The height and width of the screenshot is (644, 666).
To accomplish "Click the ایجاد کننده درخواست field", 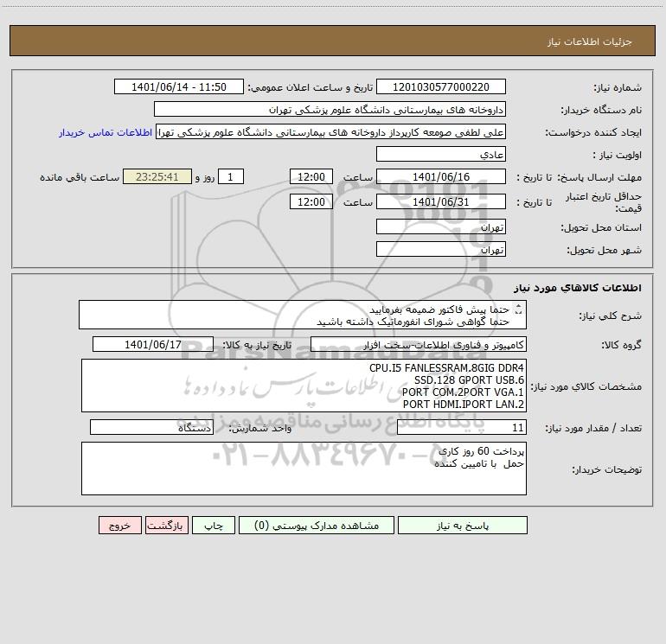I will click(x=331, y=131).
